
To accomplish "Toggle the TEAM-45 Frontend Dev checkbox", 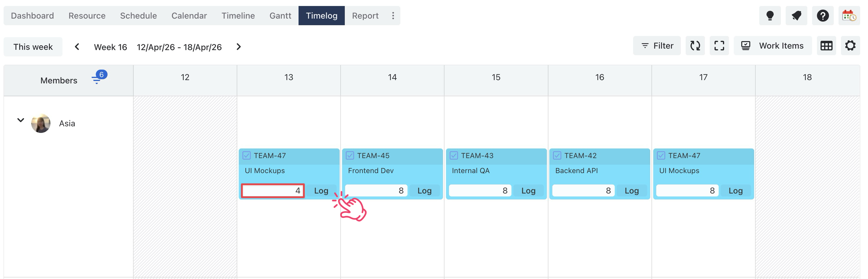I will [350, 155].
